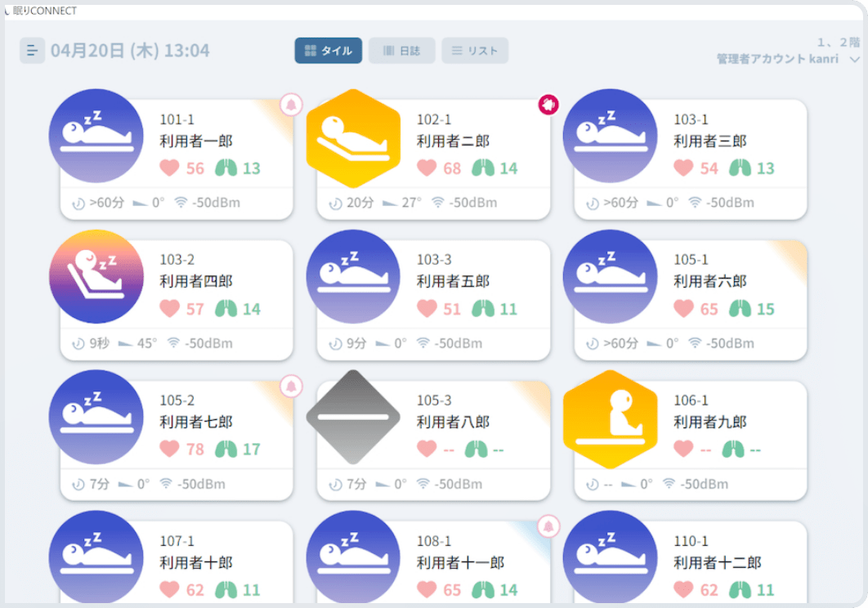Click the reclined sleeping icon for 103-2
Viewport: 868px width, 608px height.
pos(96,277)
